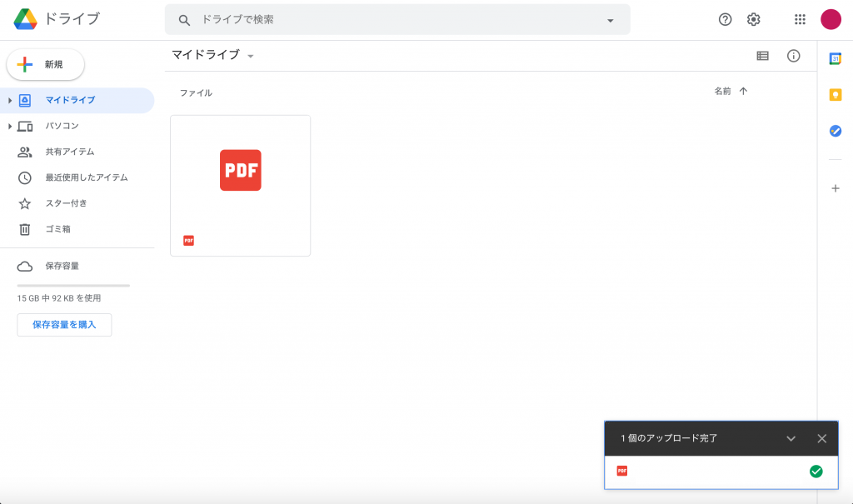Viewport: 853px width, 504px height.
Task: Open the Google Keep side panel icon
Action: pyautogui.click(x=836, y=95)
